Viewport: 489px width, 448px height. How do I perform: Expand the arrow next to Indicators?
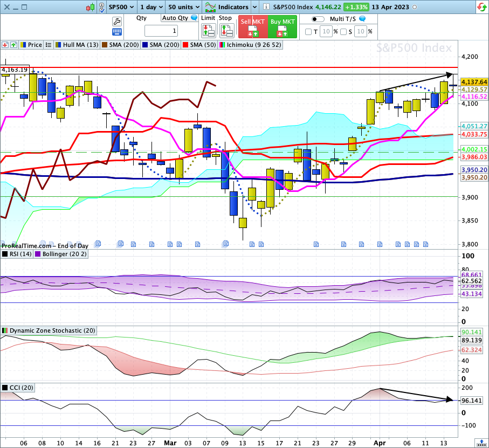point(254,7)
